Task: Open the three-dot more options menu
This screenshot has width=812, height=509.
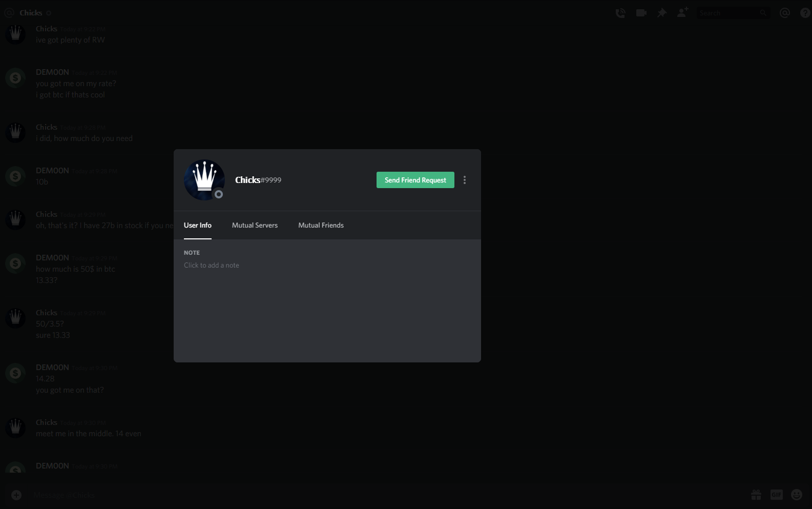Action: [465, 180]
